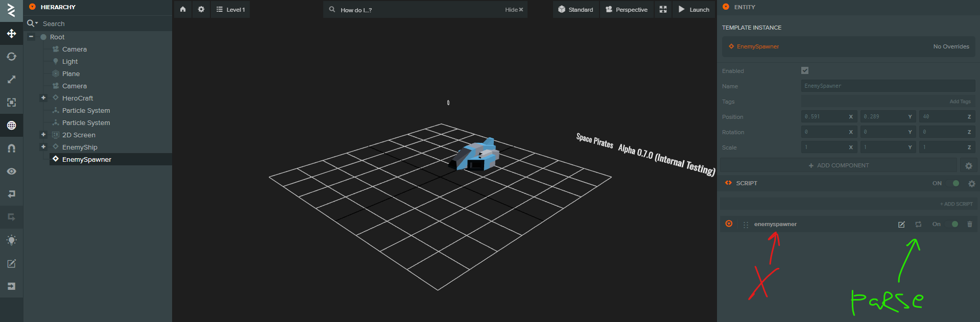The height and width of the screenshot is (322, 980).
Task: Toggle the Enabled checkbox for the entity
Action: (805, 71)
